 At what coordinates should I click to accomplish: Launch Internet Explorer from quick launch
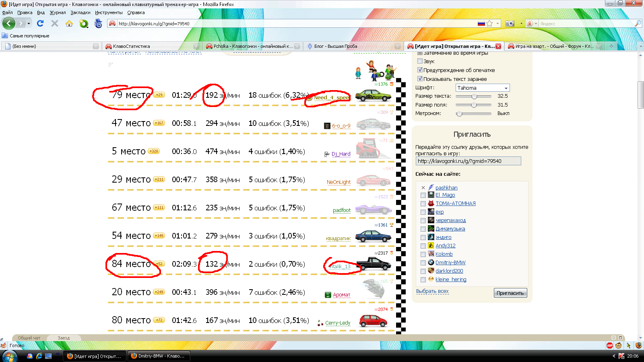click(x=39, y=356)
